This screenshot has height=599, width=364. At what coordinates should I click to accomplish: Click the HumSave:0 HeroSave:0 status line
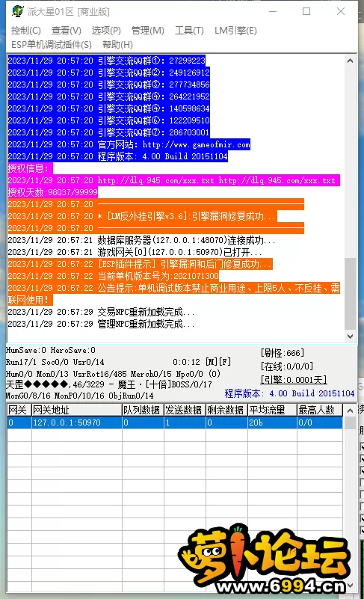(50, 350)
